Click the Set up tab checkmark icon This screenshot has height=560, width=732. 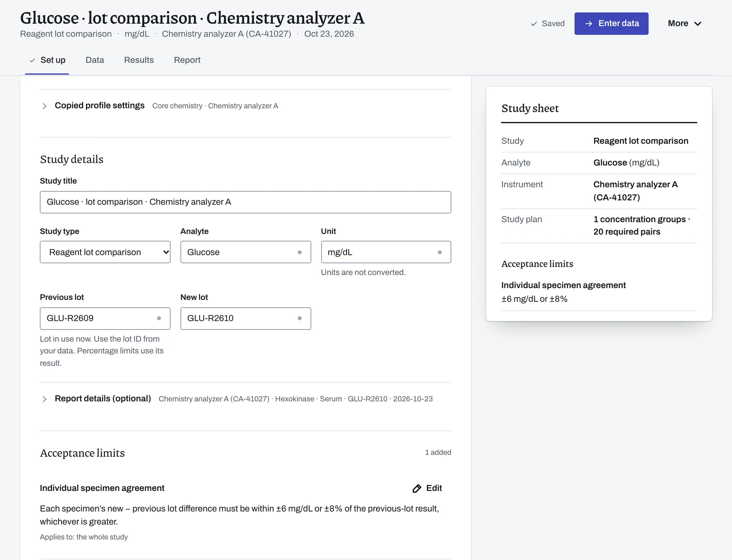[x=32, y=61]
